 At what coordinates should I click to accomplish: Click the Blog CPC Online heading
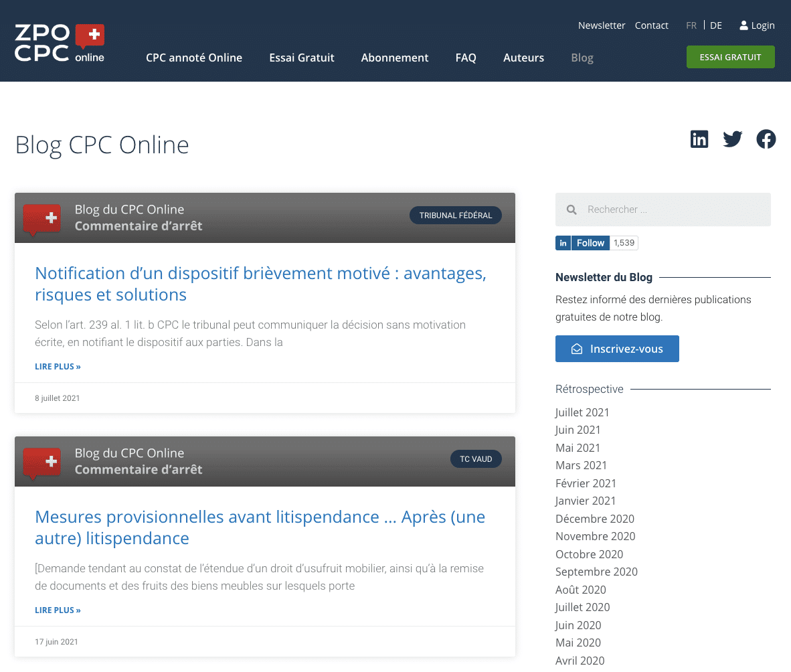(x=102, y=145)
